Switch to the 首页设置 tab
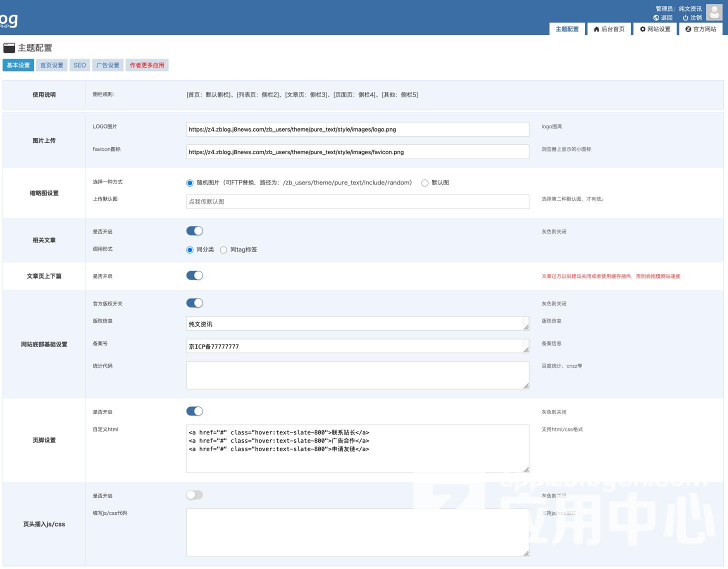The image size is (728, 569). [x=52, y=65]
